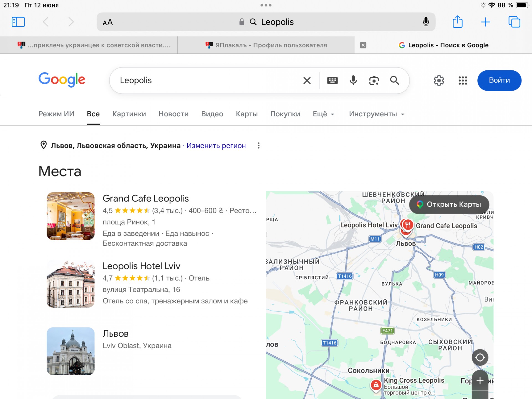Click the Leopolis Hotel Lviv map label
The image size is (532, 399).
coord(369,225)
